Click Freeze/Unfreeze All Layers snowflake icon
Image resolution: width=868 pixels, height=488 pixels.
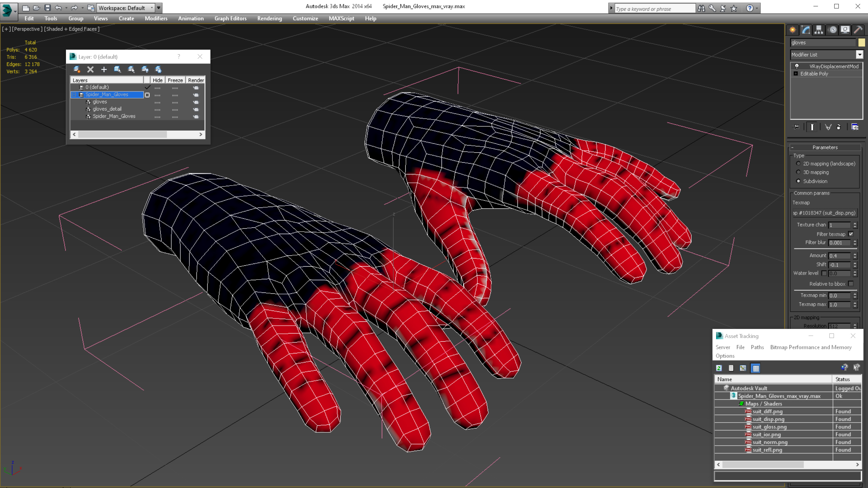coord(158,69)
